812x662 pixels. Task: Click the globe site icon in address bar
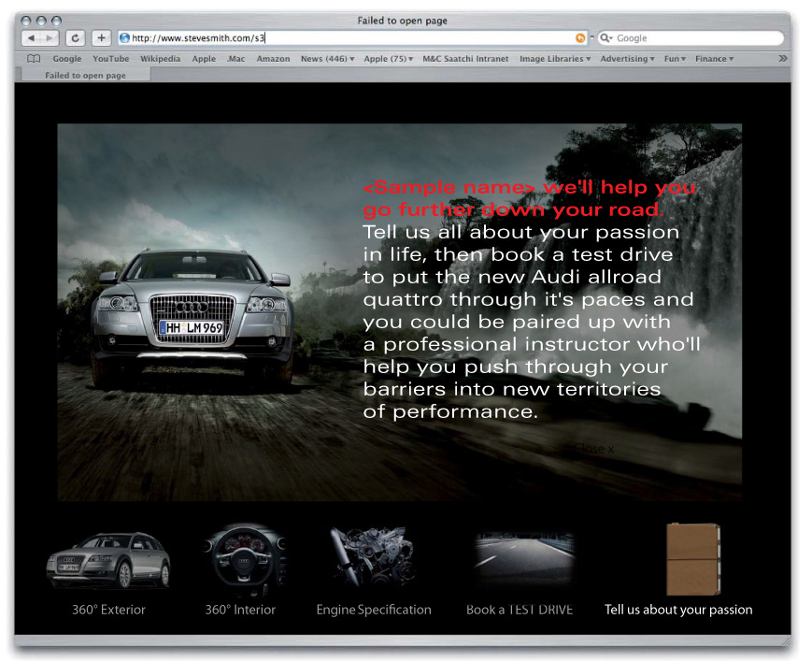tap(125, 37)
